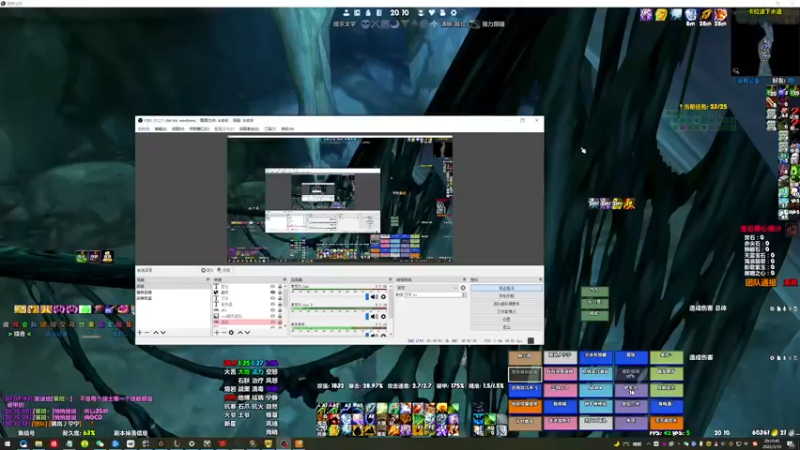Remove the selected scene in Scenes dock
This screenshot has height=450, width=800.
147,333
